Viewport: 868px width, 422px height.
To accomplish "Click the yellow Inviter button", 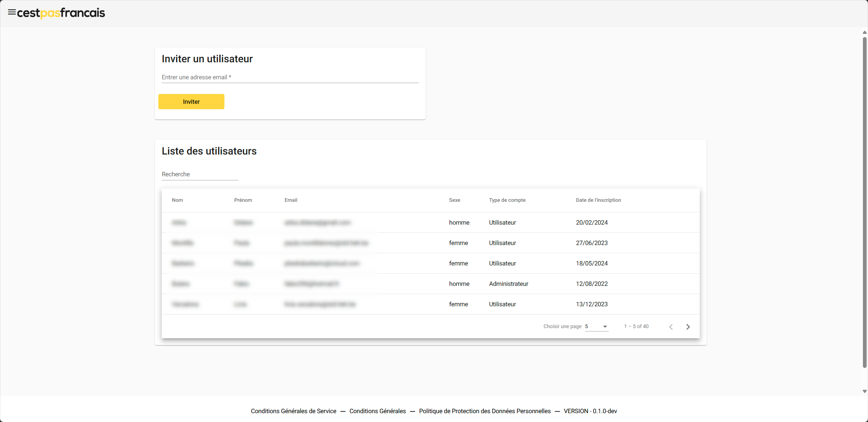I will (x=191, y=102).
